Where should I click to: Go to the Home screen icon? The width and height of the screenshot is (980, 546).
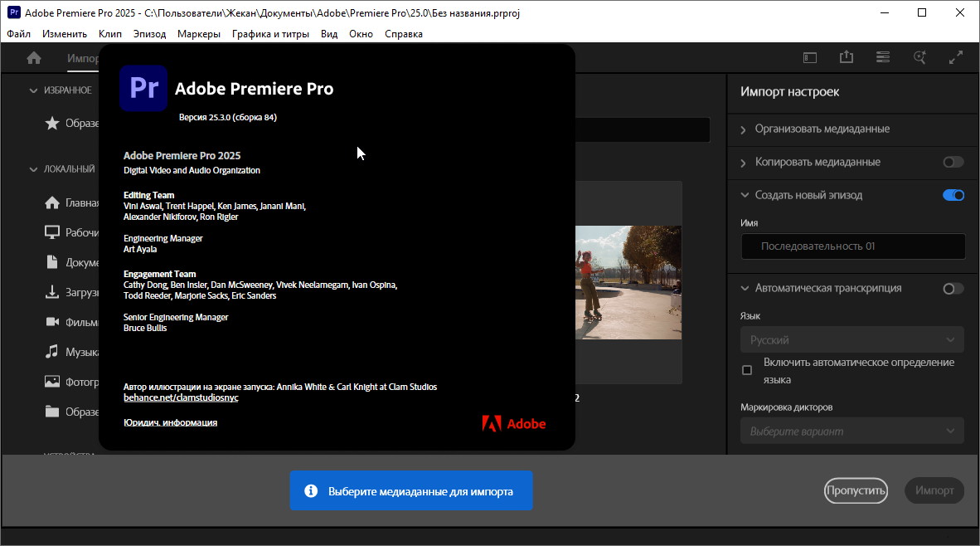(34, 58)
